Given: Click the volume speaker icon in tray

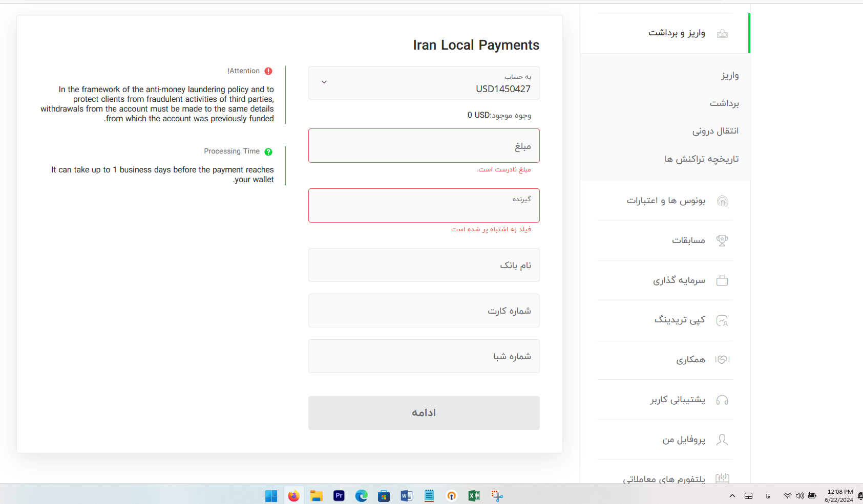Looking at the screenshot, I should pos(800,496).
